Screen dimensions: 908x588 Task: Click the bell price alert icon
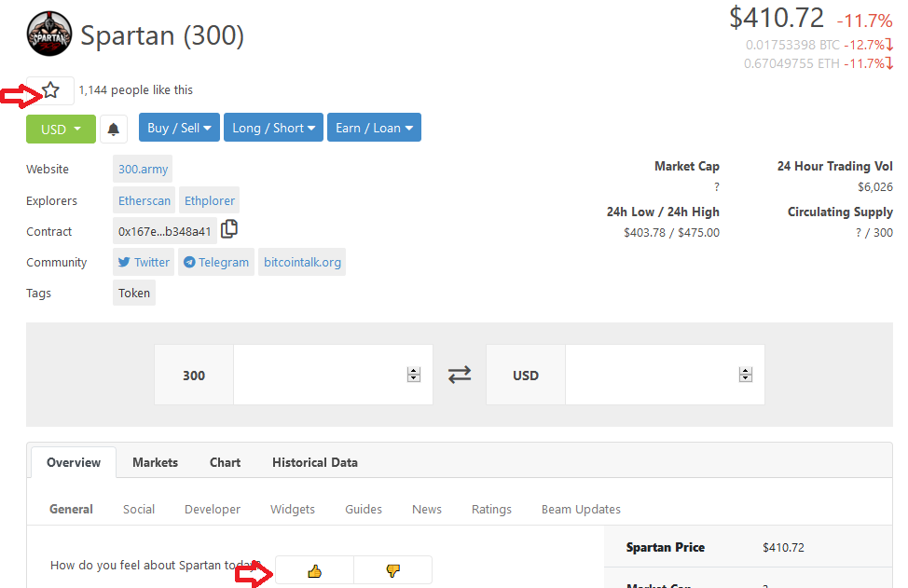(x=114, y=129)
